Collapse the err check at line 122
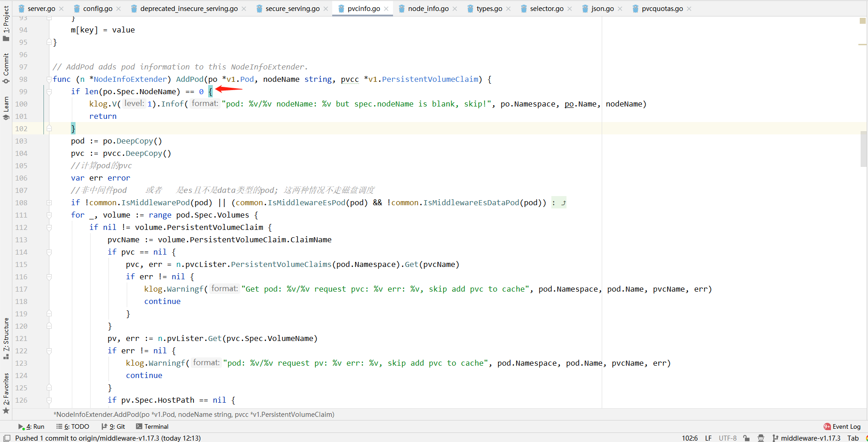 tap(49, 351)
